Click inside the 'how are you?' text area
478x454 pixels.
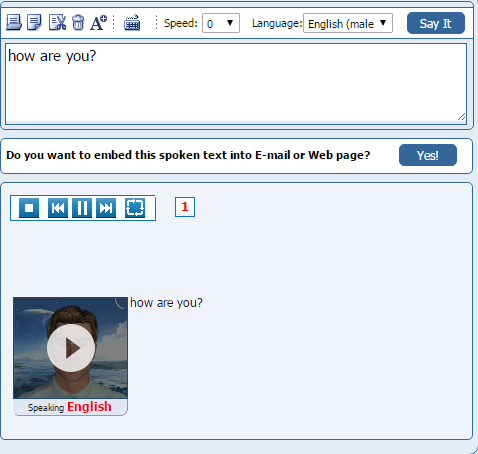point(236,84)
